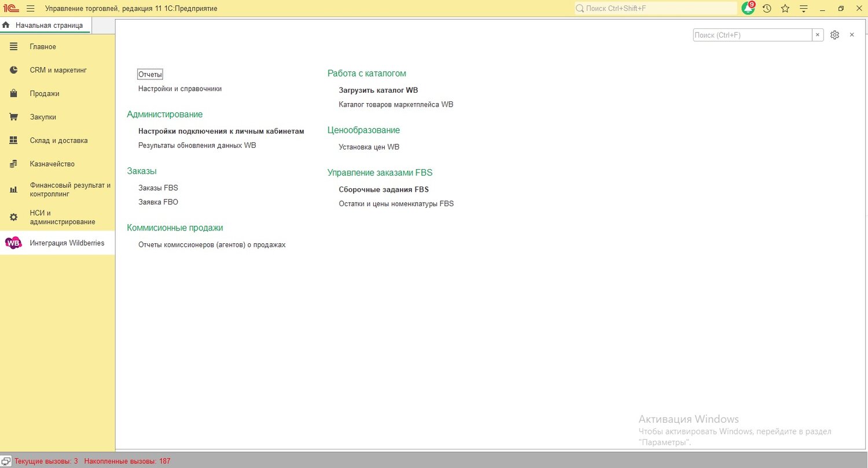Click the НСИ и администрирование gear icon
Screen dimensions: 868x468
(x=13, y=217)
